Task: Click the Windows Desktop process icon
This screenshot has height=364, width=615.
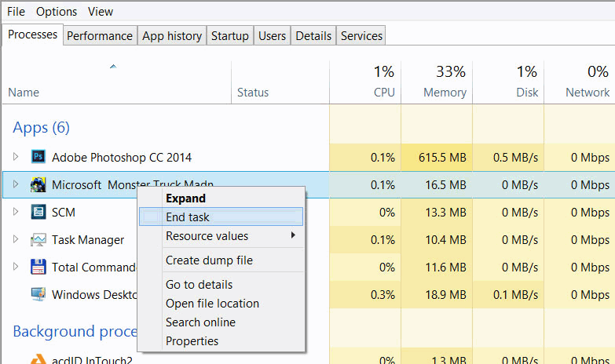Action: pyautogui.click(x=38, y=295)
